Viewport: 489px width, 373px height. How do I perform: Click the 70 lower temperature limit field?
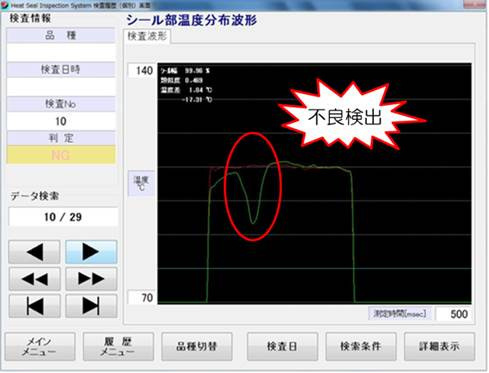click(142, 297)
